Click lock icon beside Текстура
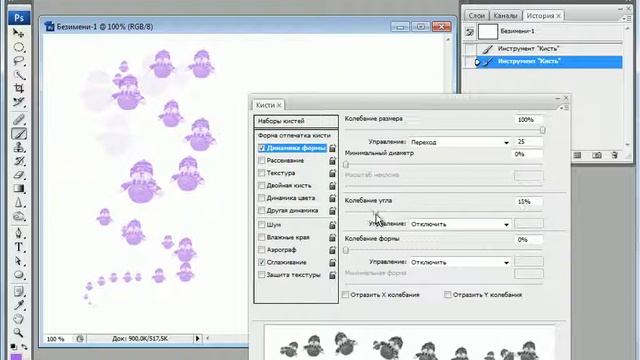This screenshot has height=360, width=640. [x=332, y=173]
